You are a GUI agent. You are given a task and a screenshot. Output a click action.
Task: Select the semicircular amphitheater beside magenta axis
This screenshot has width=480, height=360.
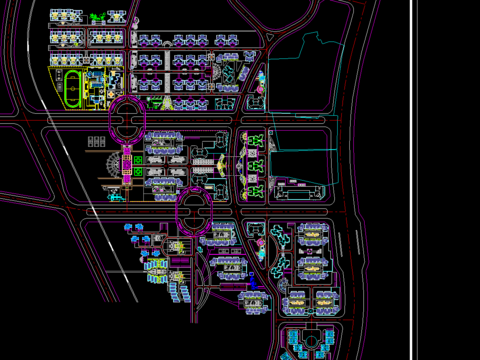[x=114, y=165]
